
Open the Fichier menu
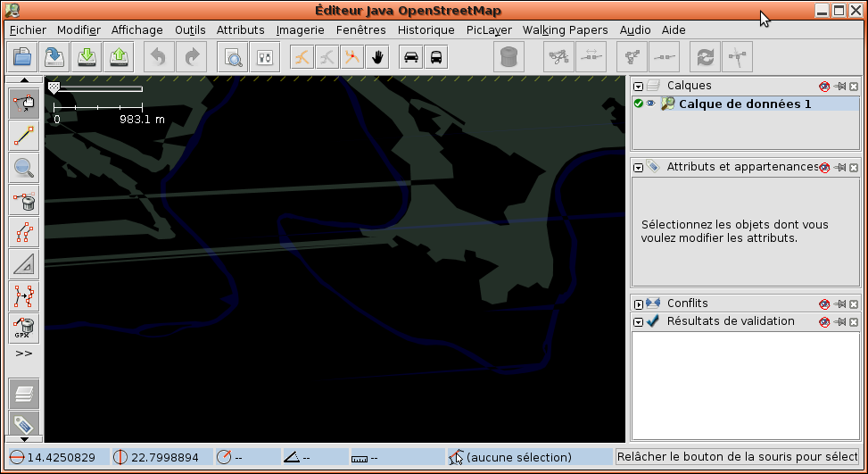(28, 29)
